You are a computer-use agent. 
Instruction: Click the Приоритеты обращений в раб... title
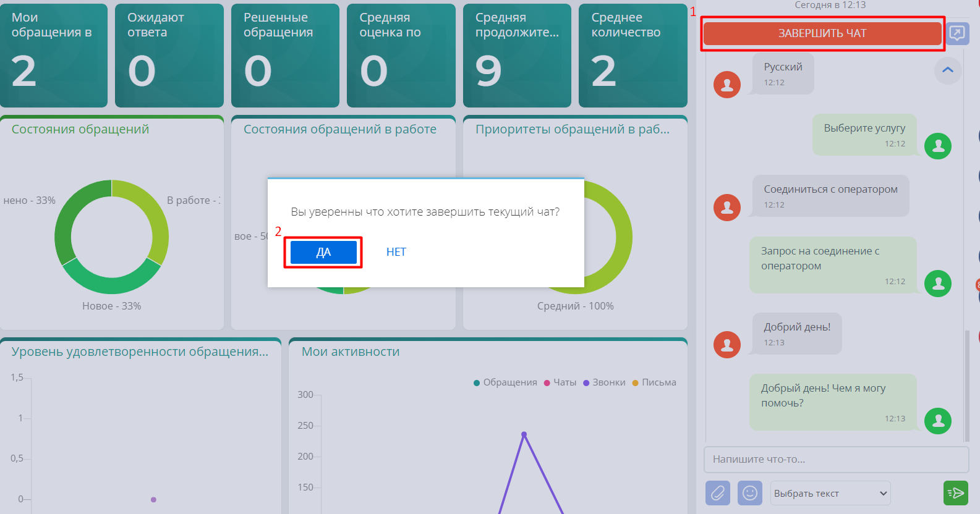coord(573,129)
